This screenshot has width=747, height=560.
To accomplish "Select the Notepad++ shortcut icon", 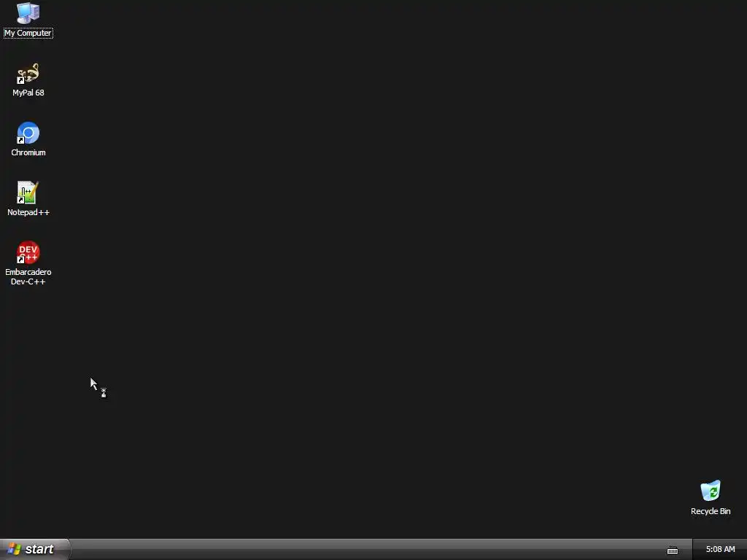I will tap(28, 192).
